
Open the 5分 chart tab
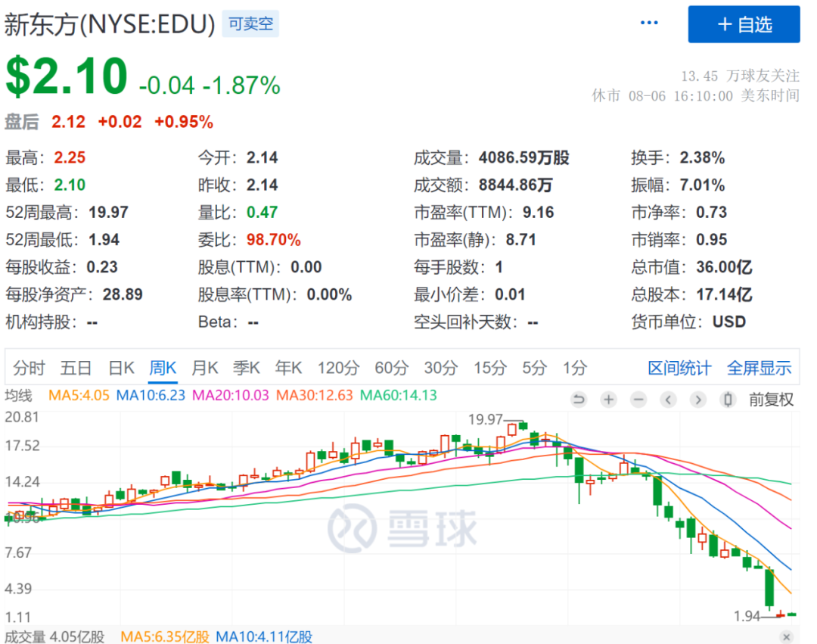535,368
